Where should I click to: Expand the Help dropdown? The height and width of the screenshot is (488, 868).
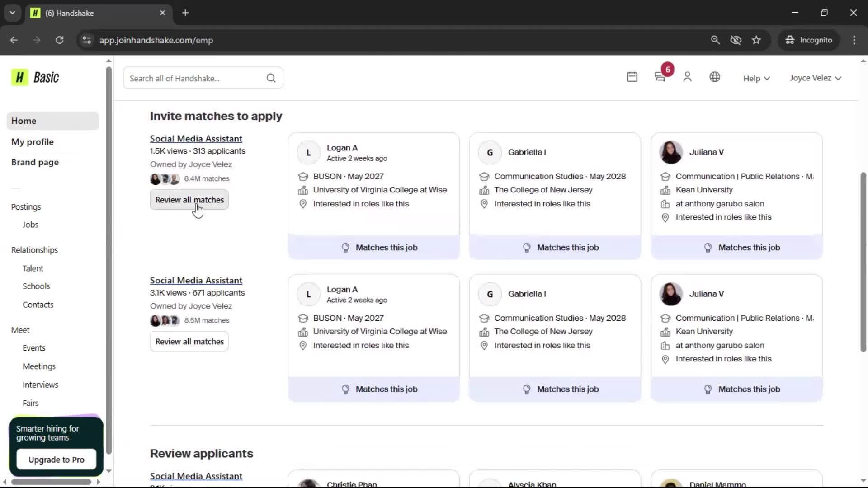click(756, 78)
